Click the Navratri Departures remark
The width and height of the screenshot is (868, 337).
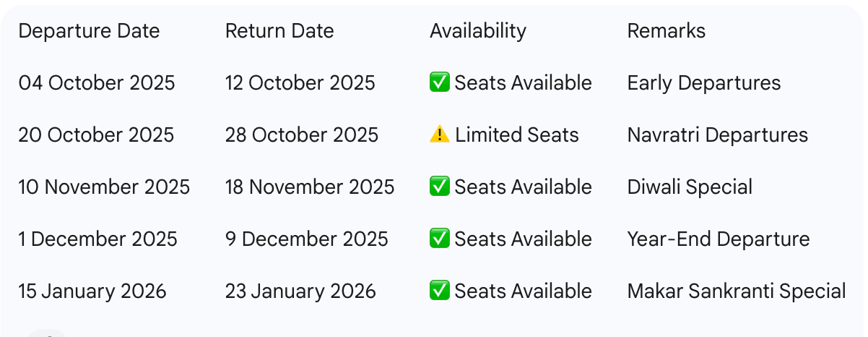click(x=717, y=135)
